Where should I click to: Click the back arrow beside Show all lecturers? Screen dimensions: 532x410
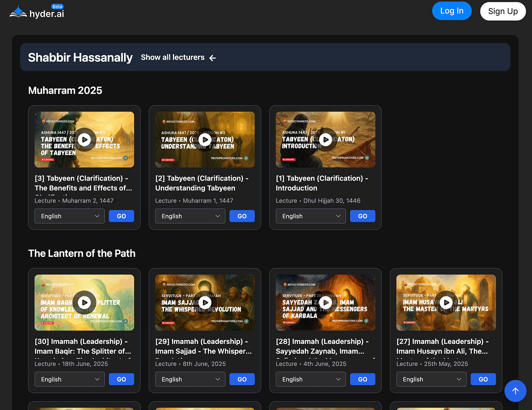coord(213,58)
